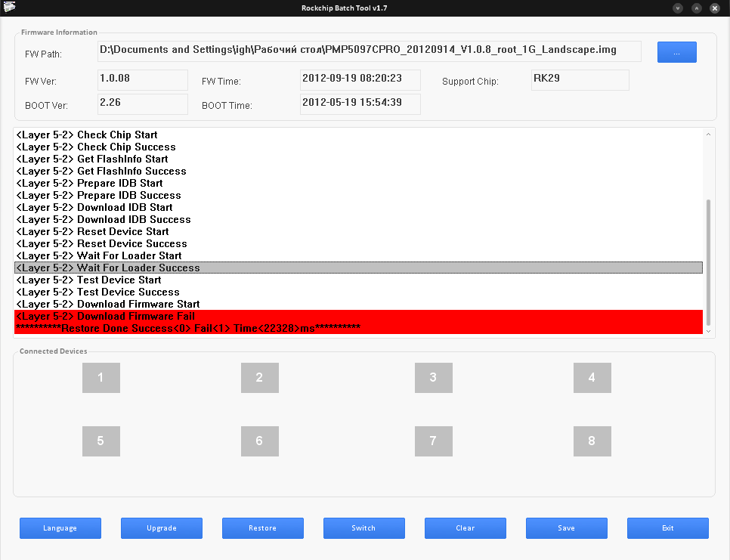Clear the log output
Viewport: 730px width, 560px height.
(x=465, y=528)
